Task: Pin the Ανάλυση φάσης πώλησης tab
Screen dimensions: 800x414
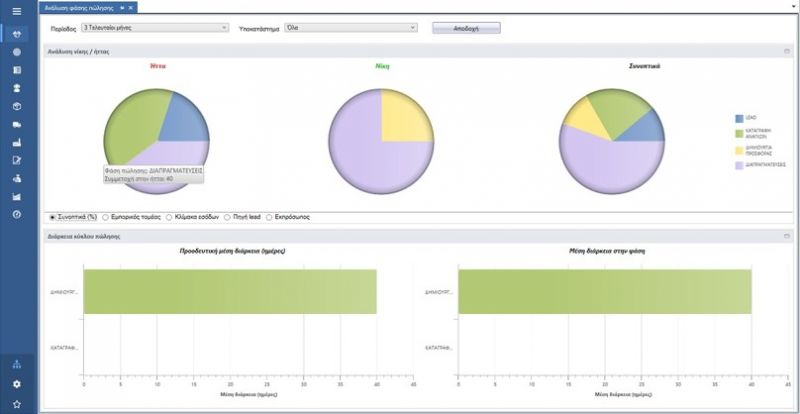Action: point(122,8)
